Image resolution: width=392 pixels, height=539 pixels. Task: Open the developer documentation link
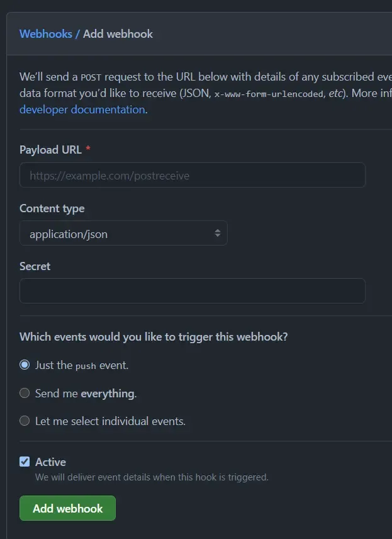pos(82,110)
